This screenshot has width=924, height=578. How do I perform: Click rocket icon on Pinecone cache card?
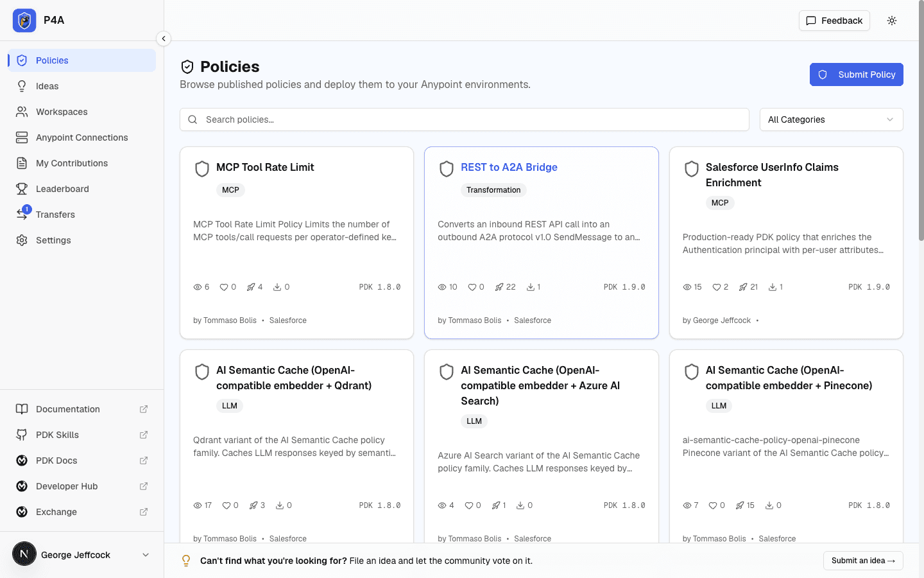pos(740,505)
